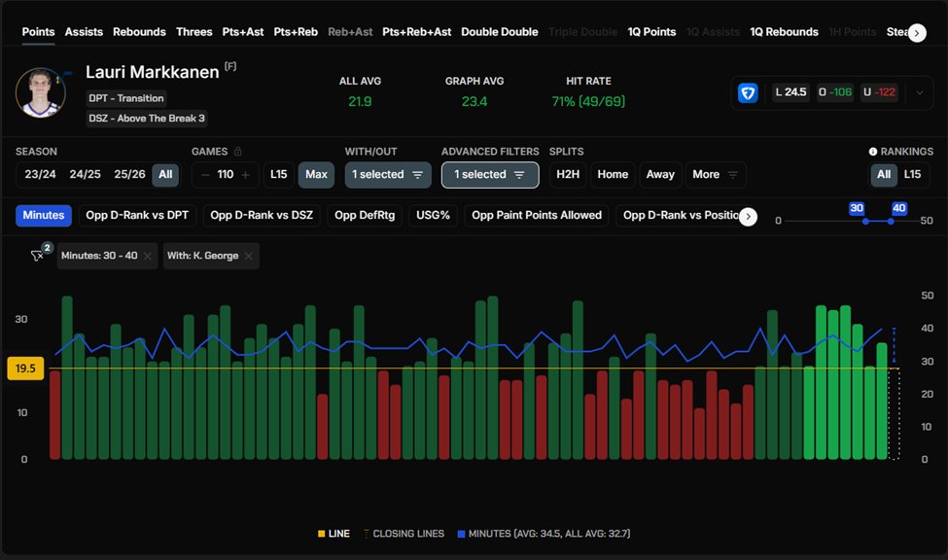Open the FanDuel sportsbook logo icon

(x=748, y=92)
